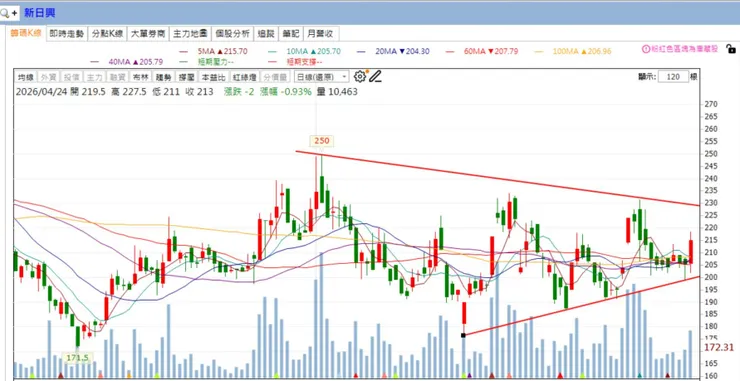Toggle the 均線 moving average overlay
The width and height of the screenshot is (740, 381).
click(x=26, y=77)
